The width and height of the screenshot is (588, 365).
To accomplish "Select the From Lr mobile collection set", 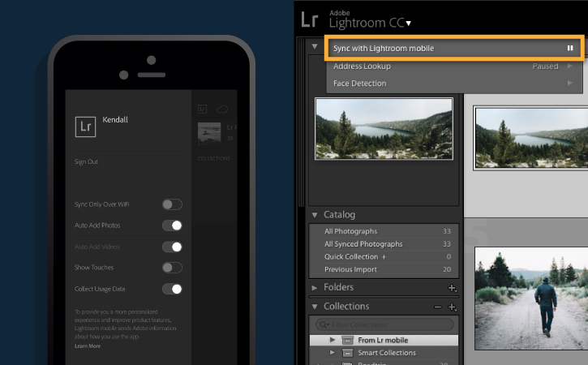I will click(x=384, y=340).
